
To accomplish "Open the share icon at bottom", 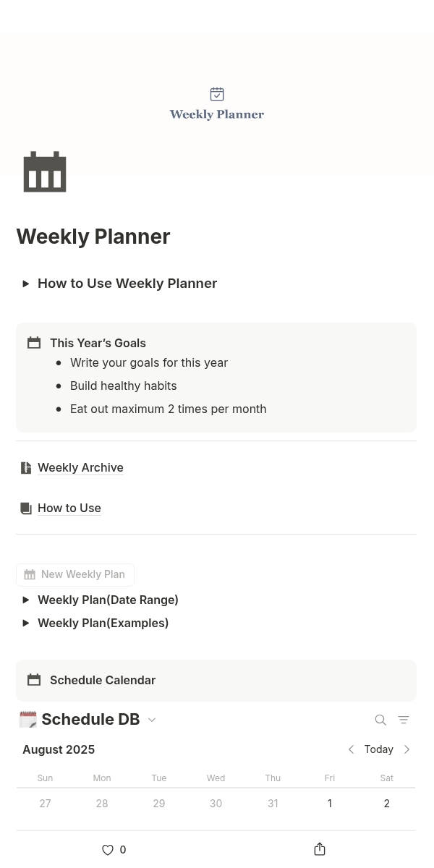I will (x=320, y=849).
